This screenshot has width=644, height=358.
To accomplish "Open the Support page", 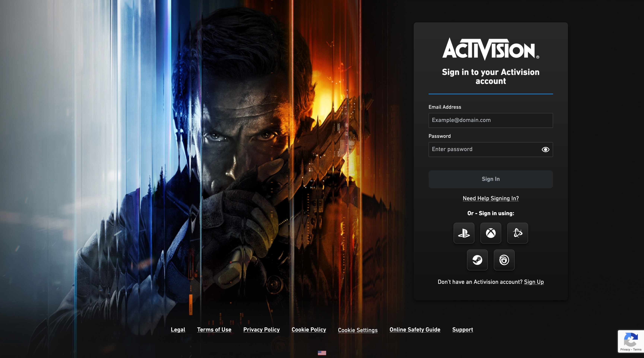I will click(463, 330).
